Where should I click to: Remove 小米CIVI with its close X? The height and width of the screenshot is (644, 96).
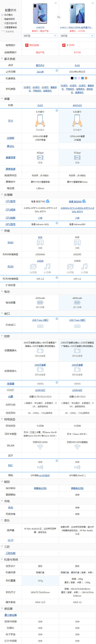56,3
